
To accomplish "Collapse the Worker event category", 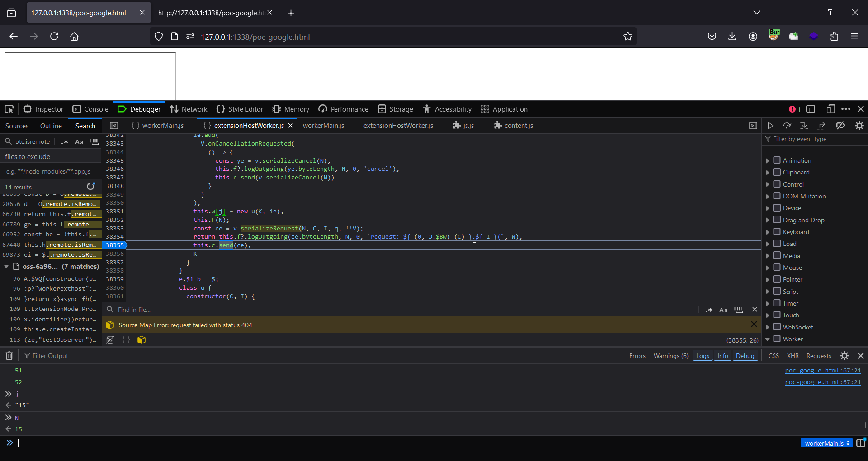I will pos(768,339).
